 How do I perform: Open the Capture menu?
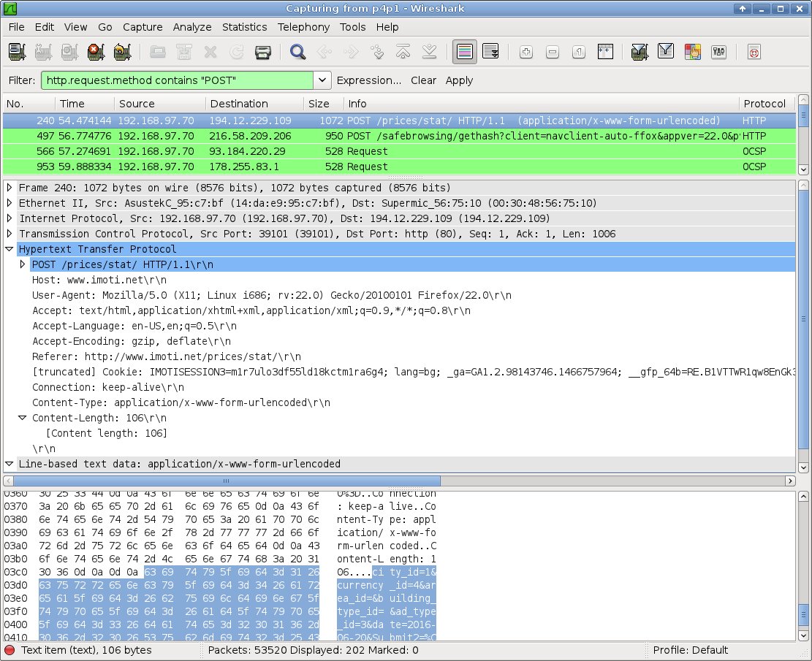pos(143,27)
